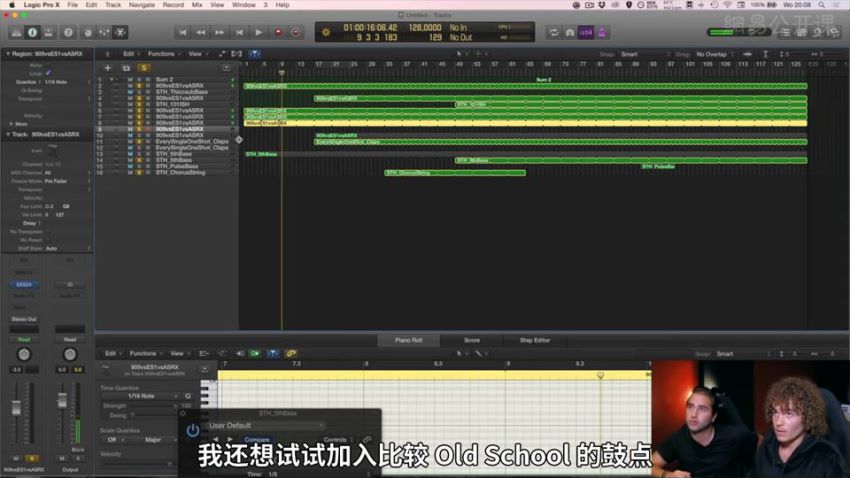
Task: Click the Rewind transport button
Action: [201, 33]
